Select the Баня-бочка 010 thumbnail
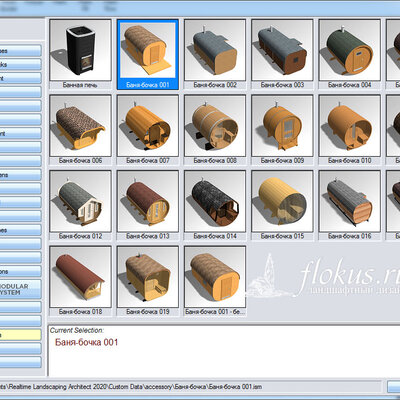Image resolution: width=400 pixels, height=400 pixels. (x=349, y=130)
